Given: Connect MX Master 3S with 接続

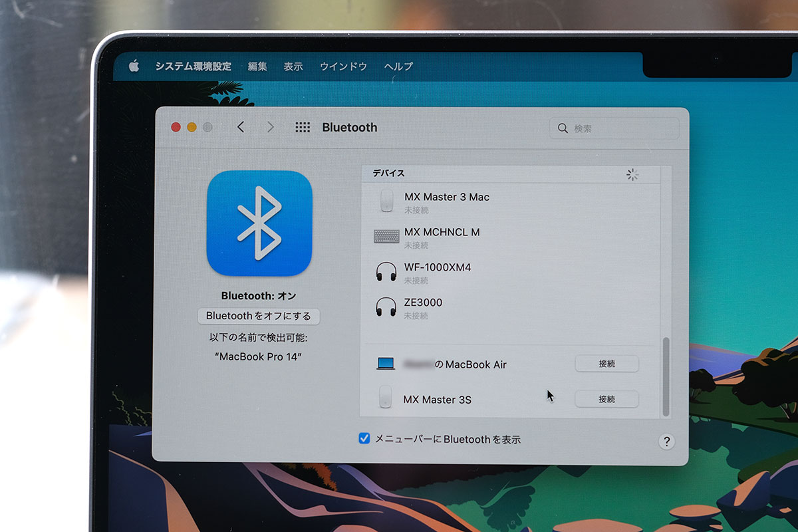Looking at the screenshot, I should click(x=606, y=399).
